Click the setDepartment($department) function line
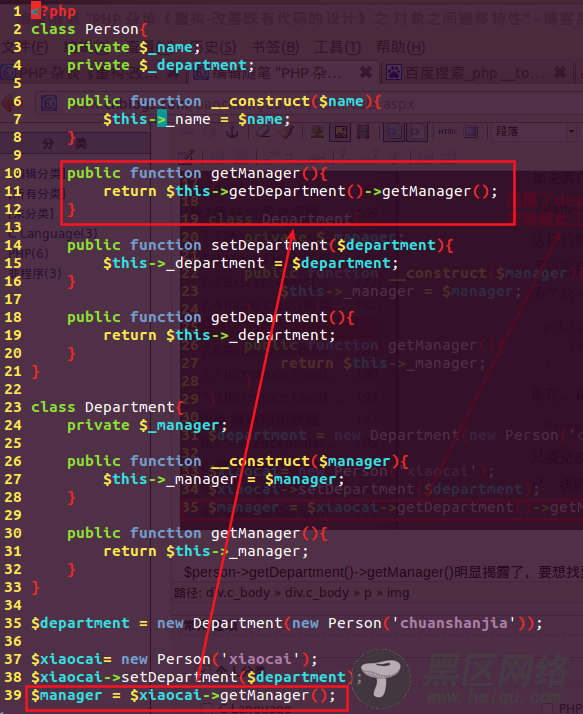 tap(260, 245)
